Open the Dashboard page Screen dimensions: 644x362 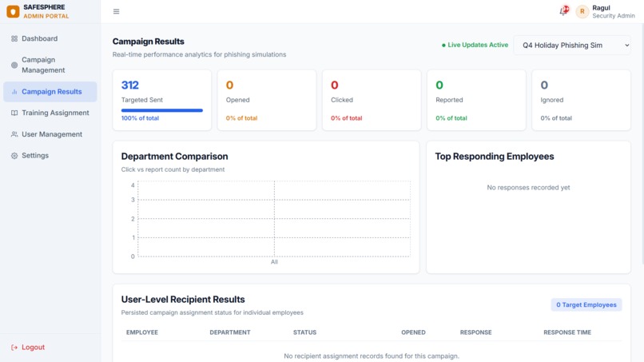point(50,38)
